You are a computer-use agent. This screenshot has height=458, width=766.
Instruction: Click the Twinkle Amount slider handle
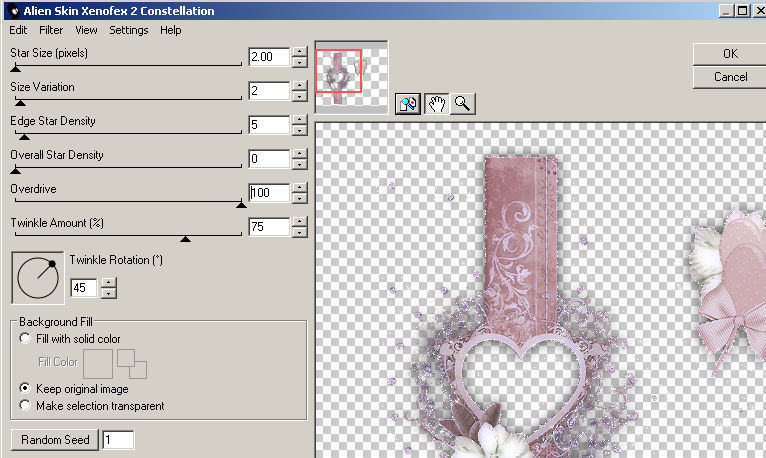pyautogui.click(x=185, y=238)
